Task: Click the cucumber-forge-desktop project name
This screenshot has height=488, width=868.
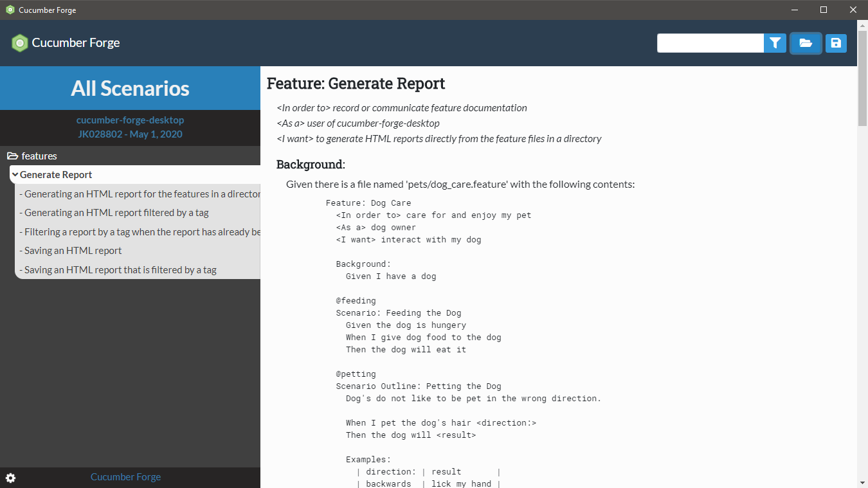Action: (130, 120)
